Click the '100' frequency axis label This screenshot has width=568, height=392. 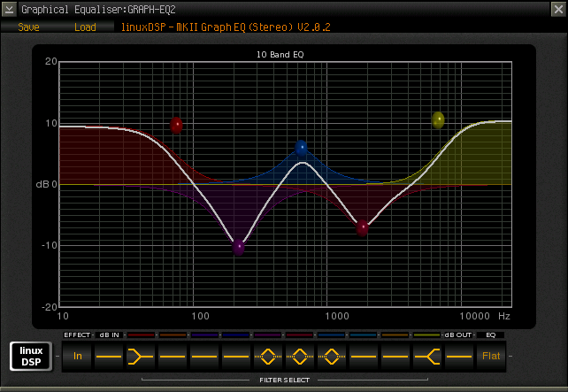[200, 316]
